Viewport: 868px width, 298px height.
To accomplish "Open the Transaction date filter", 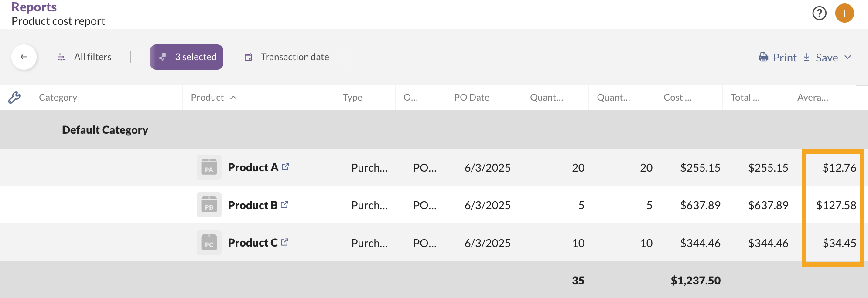I will coord(287,57).
